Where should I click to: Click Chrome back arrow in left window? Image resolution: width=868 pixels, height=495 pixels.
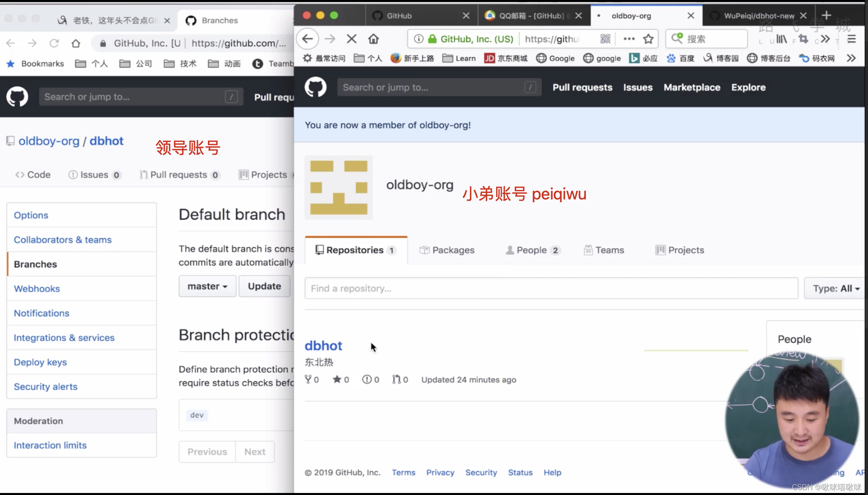[x=10, y=43]
